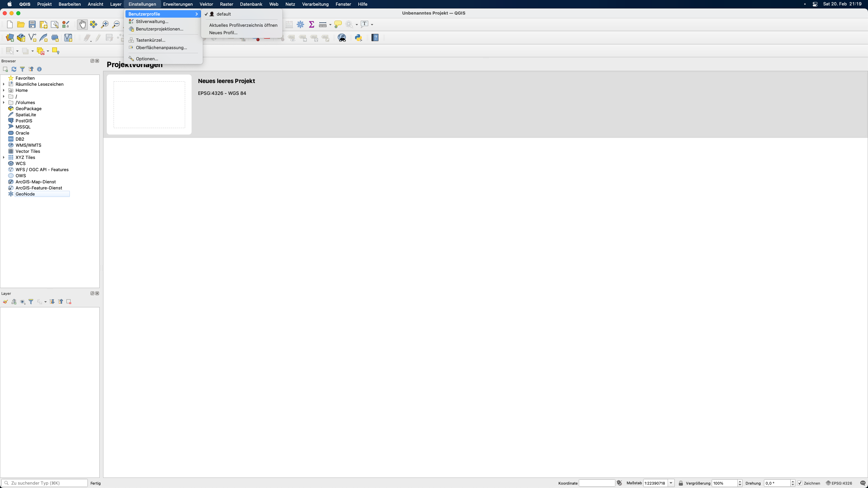The width and height of the screenshot is (868, 488).
Task: Open Tastenkürzel menu entry
Action: (x=163, y=40)
